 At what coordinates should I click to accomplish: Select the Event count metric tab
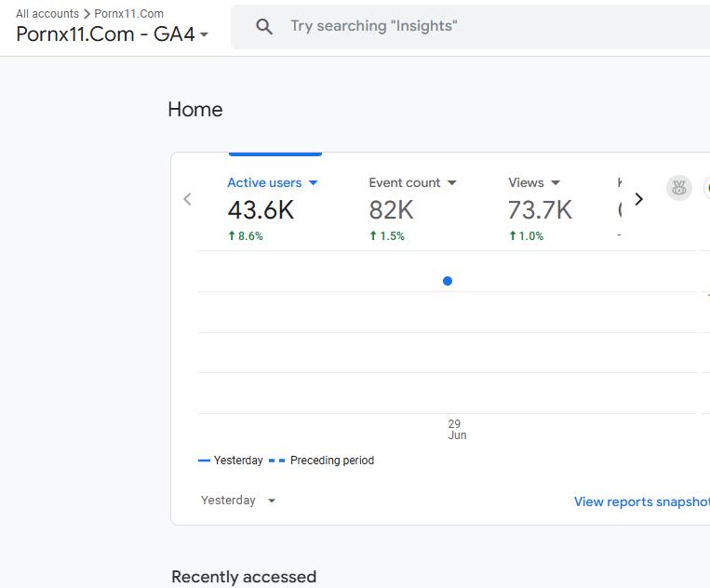point(405,183)
